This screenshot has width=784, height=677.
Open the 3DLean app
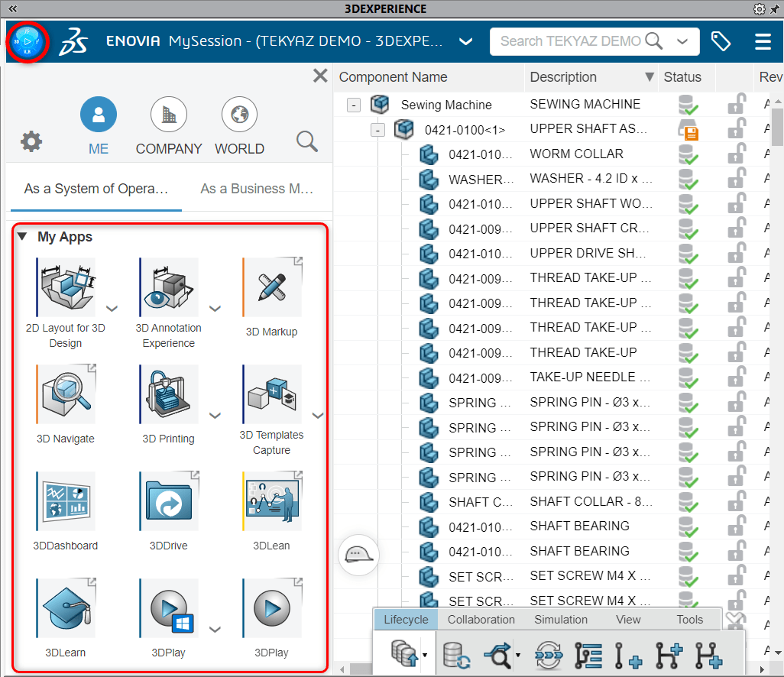pyautogui.click(x=272, y=501)
